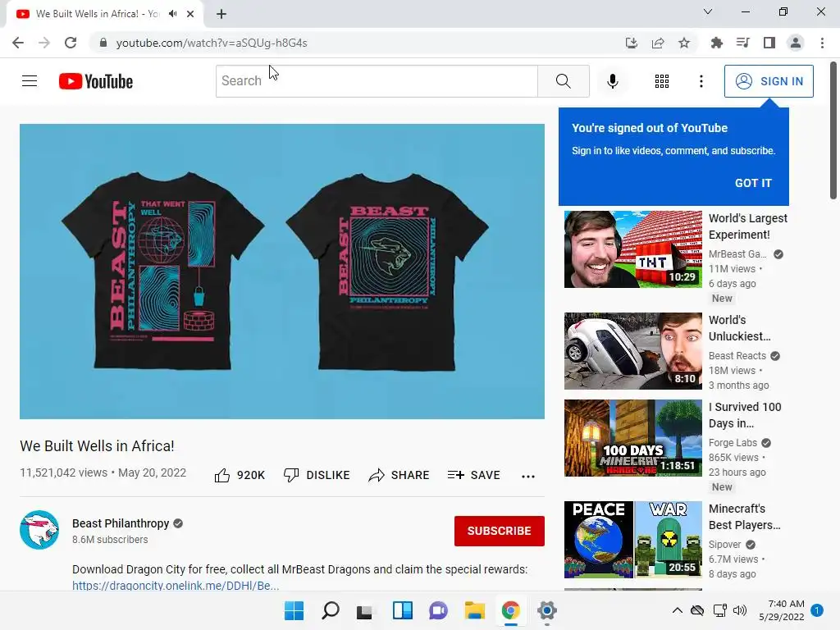Open the Widgets icon in taskbar
The image size is (840, 630).
(402, 610)
